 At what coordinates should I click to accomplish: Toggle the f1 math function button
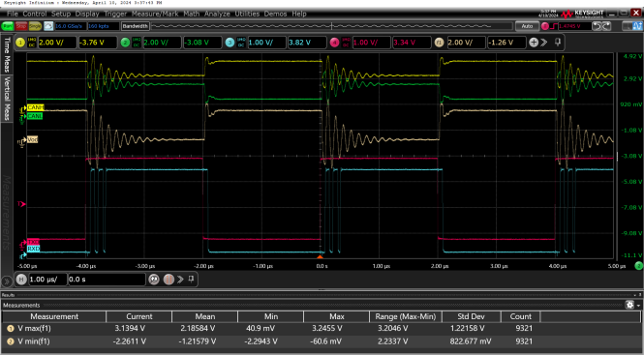pyautogui.click(x=439, y=43)
